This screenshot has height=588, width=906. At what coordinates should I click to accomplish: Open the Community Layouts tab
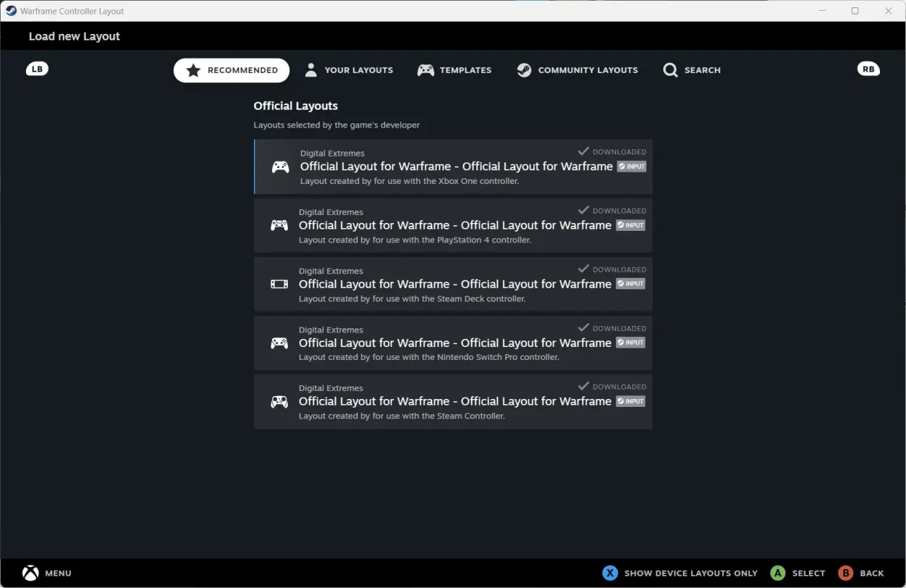(578, 70)
